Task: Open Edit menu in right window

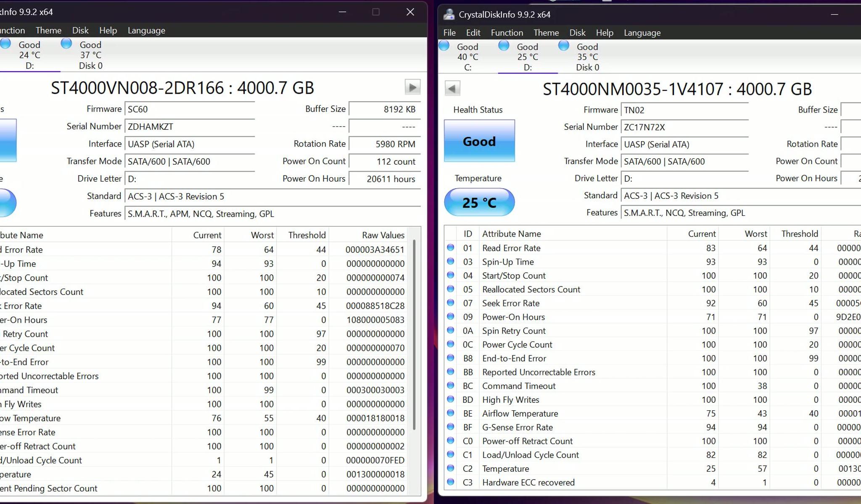Action: click(x=473, y=33)
